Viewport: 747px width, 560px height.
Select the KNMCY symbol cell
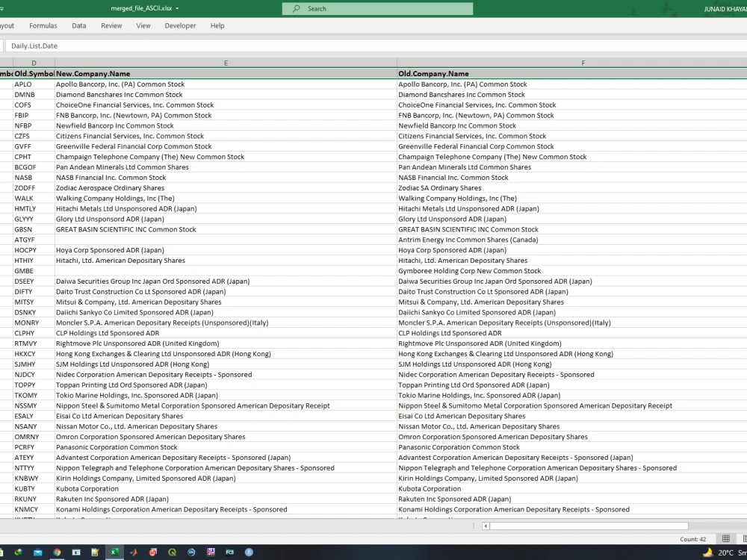click(x=34, y=509)
